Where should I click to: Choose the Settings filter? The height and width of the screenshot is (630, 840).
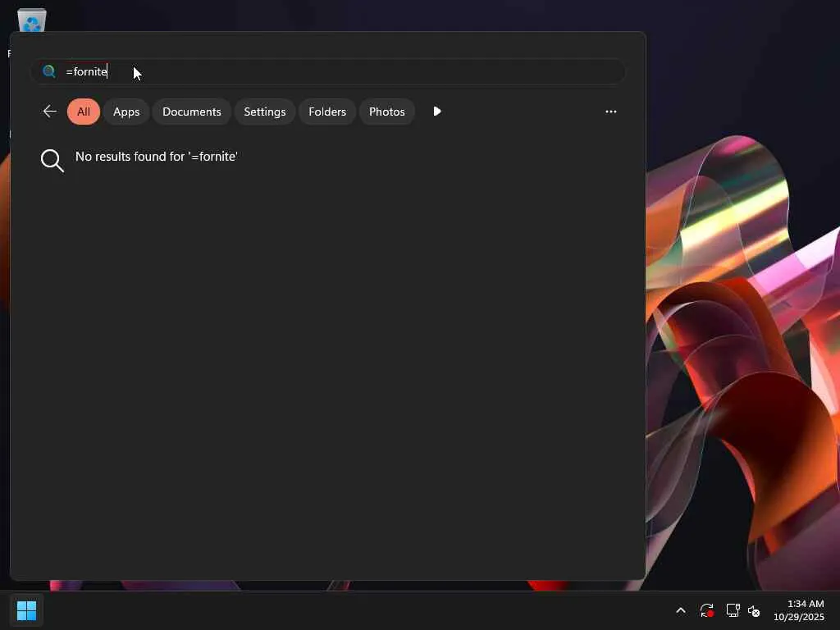point(265,112)
